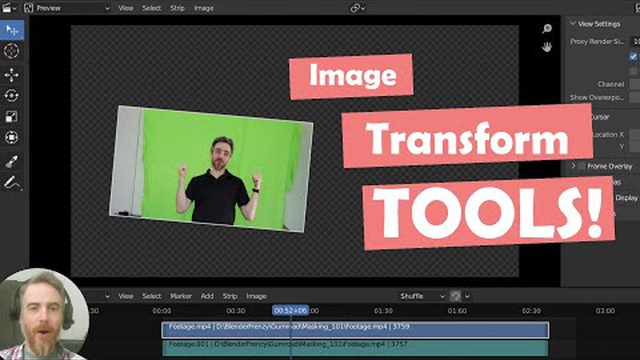Click the Show Overexposed value field
640x360 pixels.
(x=635, y=97)
